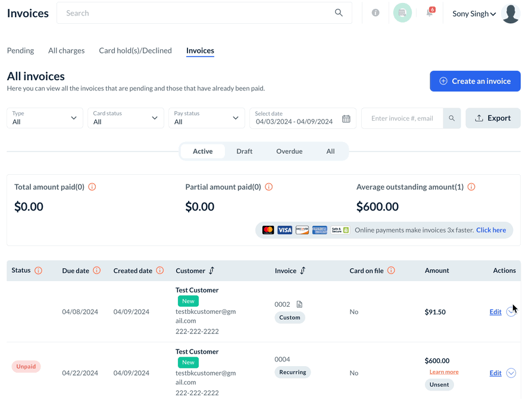This screenshot has width=532, height=400.
Task: Click the Unpaid status badge
Action: (26, 367)
